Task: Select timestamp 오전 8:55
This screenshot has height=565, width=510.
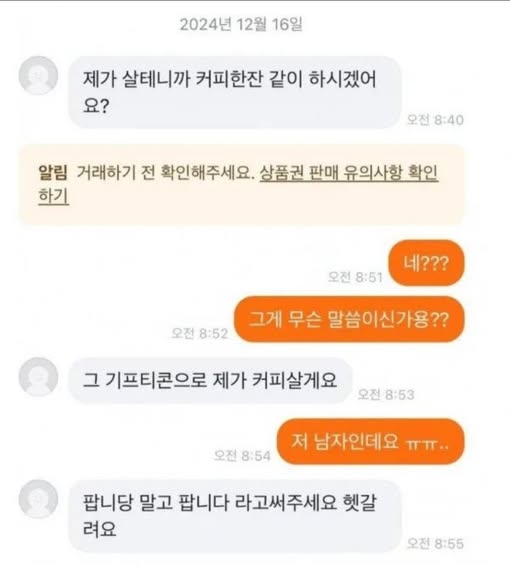Action: pyautogui.click(x=435, y=543)
